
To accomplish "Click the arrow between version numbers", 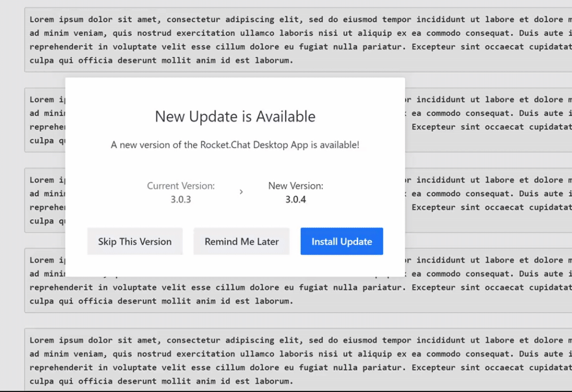I will click(x=241, y=192).
